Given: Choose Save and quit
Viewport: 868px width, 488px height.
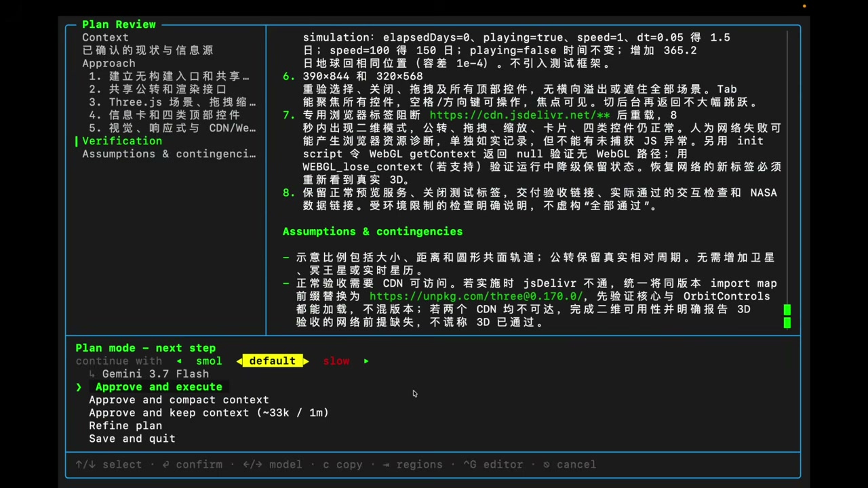Looking at the screenshot, I should [132, 439].
